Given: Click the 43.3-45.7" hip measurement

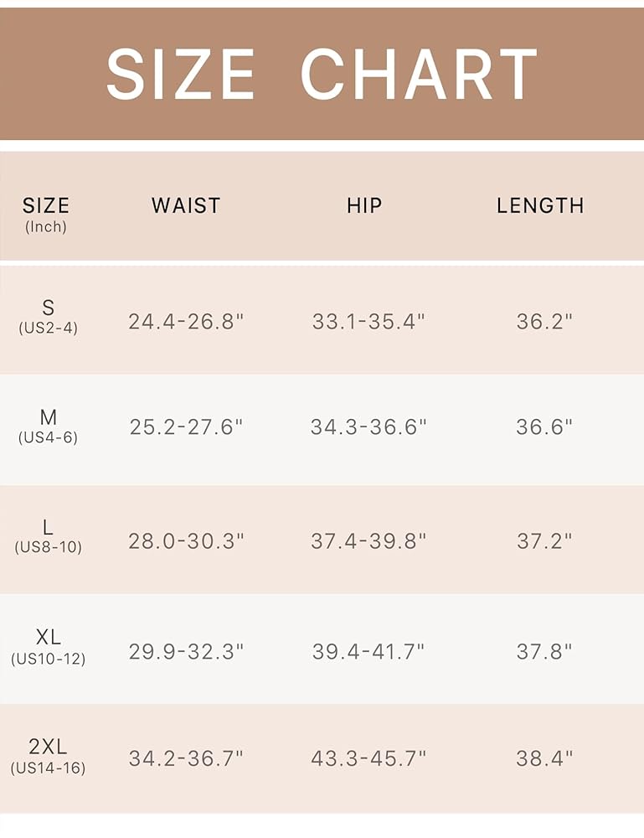Looking at the screenshot, I should coord(368,758).
